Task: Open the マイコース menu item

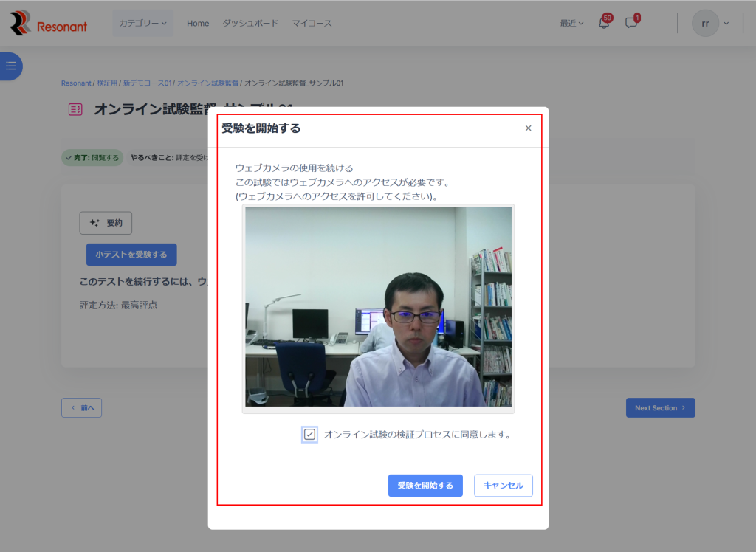Action: point(312,23)
